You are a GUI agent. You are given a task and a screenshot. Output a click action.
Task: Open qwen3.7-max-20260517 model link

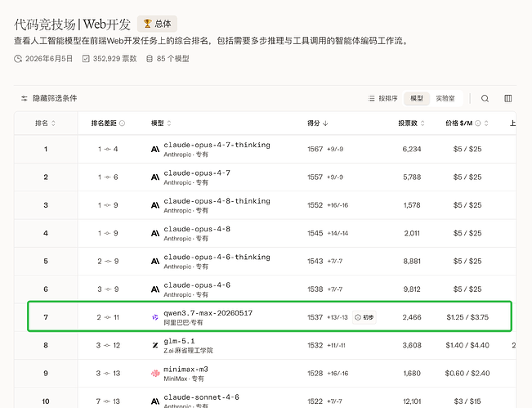coord(208,313)
